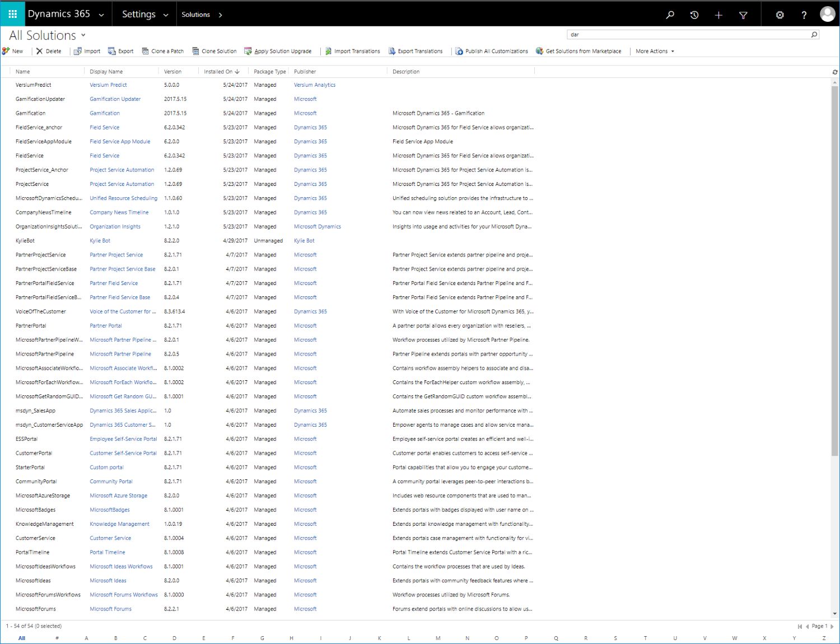Open the Knowledge Management solution link
Screen dimensions: 840x644
[x=120, y=524]
